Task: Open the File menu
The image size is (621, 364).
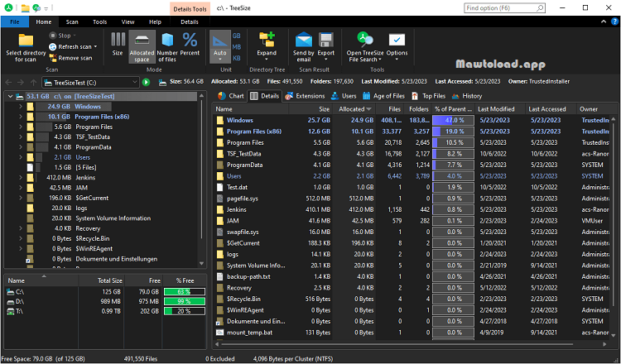Action: (x=15, y=22)
